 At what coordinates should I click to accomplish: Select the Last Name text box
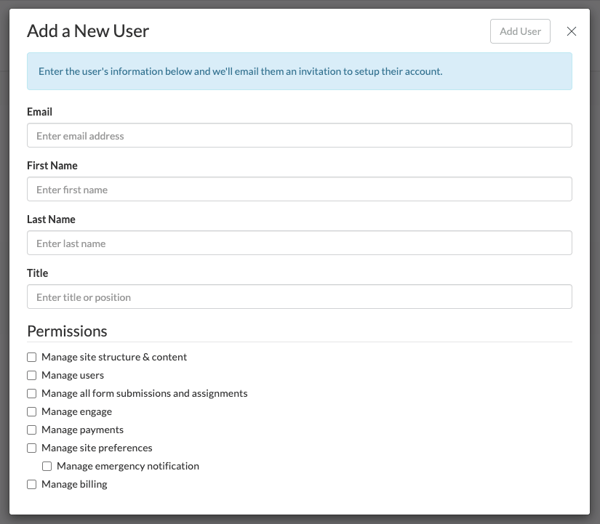click(300, 243)
